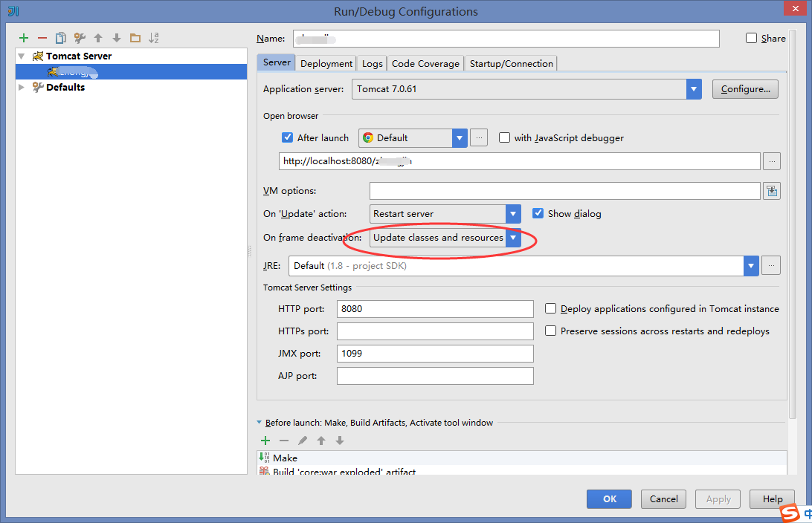Screen dimensions: 812x523
Task: Edit the selected Before launch task
Action: [303, 441]
